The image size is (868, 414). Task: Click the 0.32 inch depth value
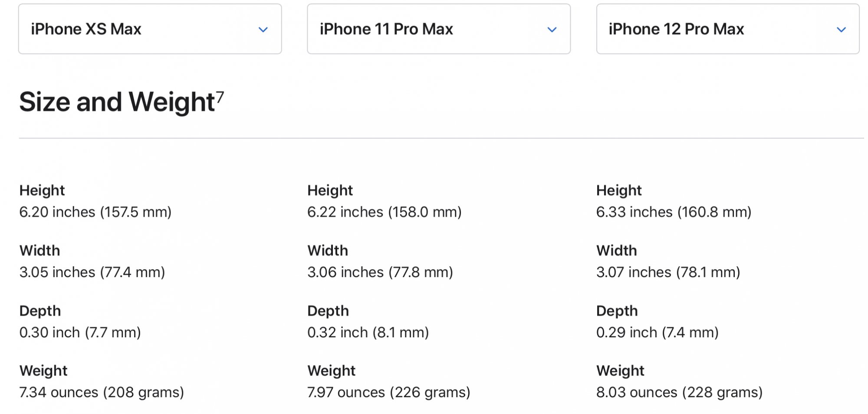pyautogui.click(x=368, y=333)
